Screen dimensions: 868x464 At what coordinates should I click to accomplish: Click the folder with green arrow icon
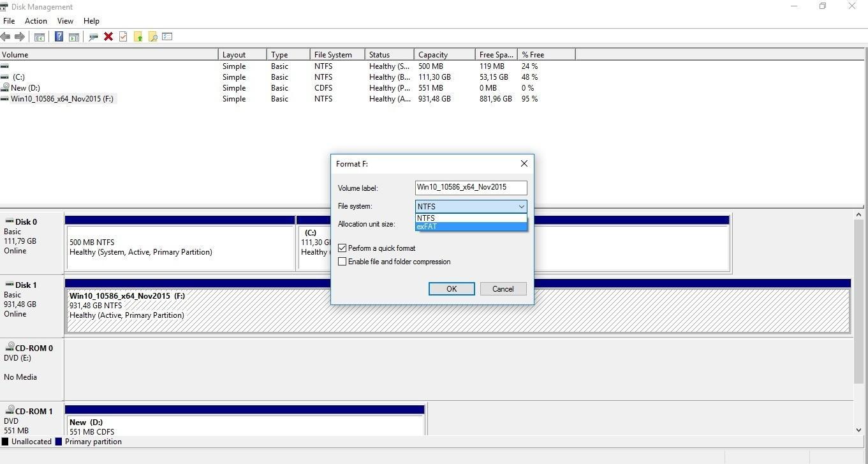138,37
